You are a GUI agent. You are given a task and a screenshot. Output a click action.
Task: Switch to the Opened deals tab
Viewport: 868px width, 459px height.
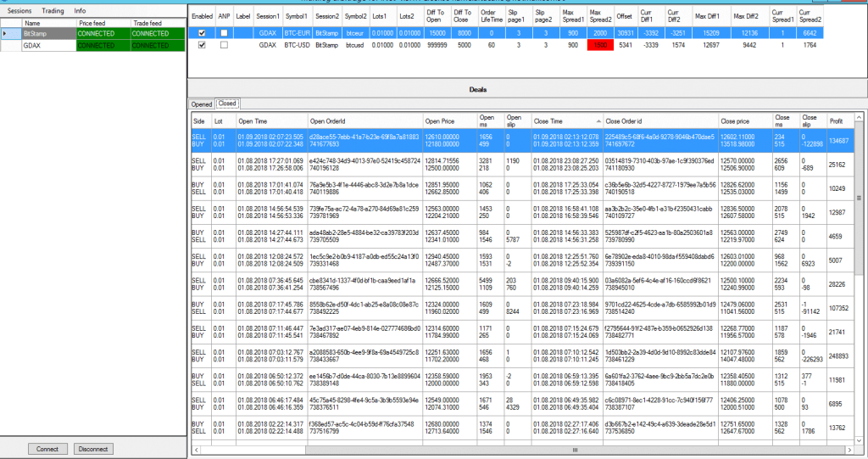coord(202,104)
